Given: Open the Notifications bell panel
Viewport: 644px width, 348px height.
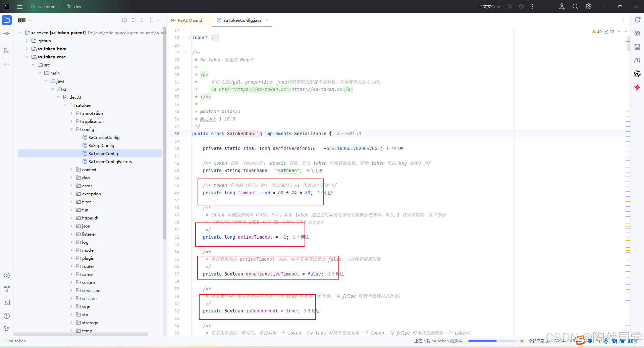Looking at the screenshot, I should 637,20.
